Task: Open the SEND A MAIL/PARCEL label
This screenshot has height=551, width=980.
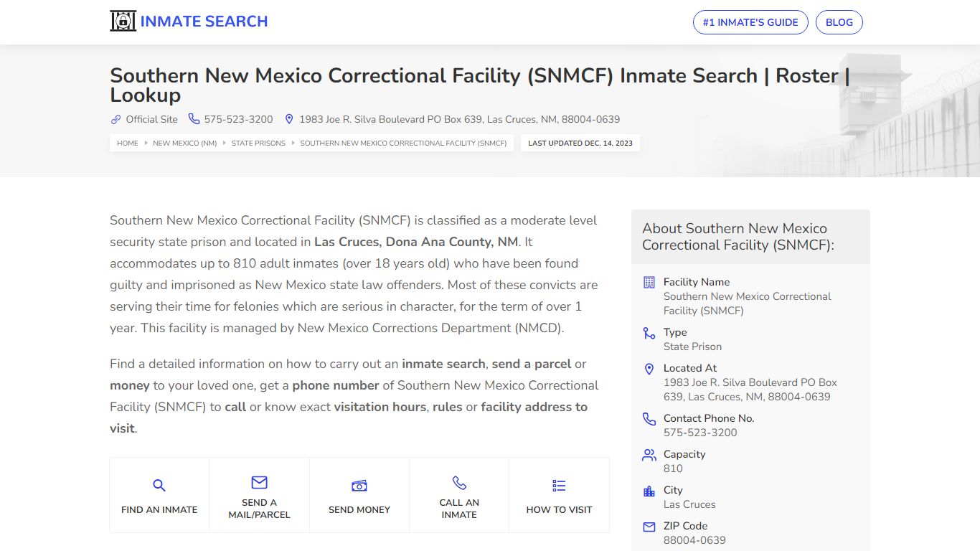Action: (259, 509)
